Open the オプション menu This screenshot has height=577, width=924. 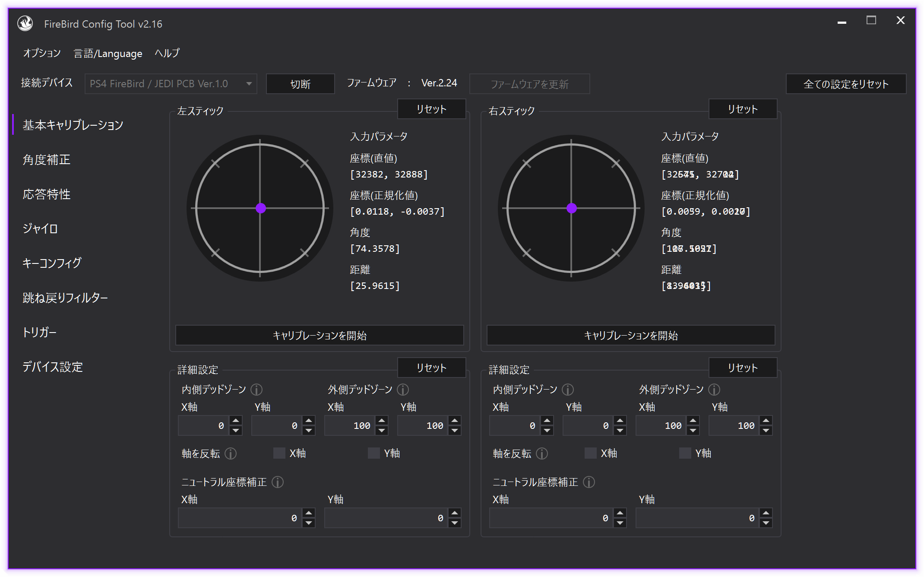(x=42, y=53)
